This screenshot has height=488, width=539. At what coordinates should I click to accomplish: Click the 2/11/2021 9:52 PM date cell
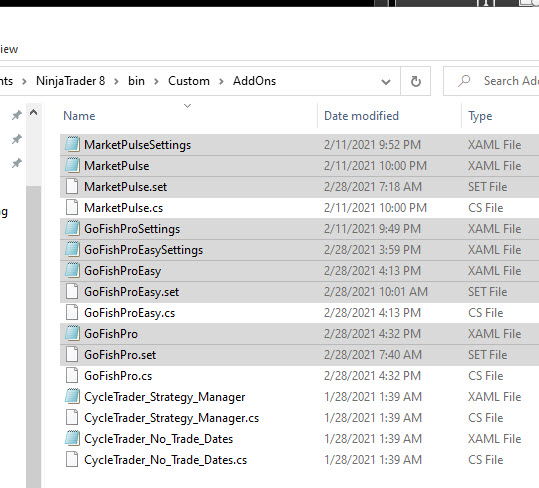(372, 145)
